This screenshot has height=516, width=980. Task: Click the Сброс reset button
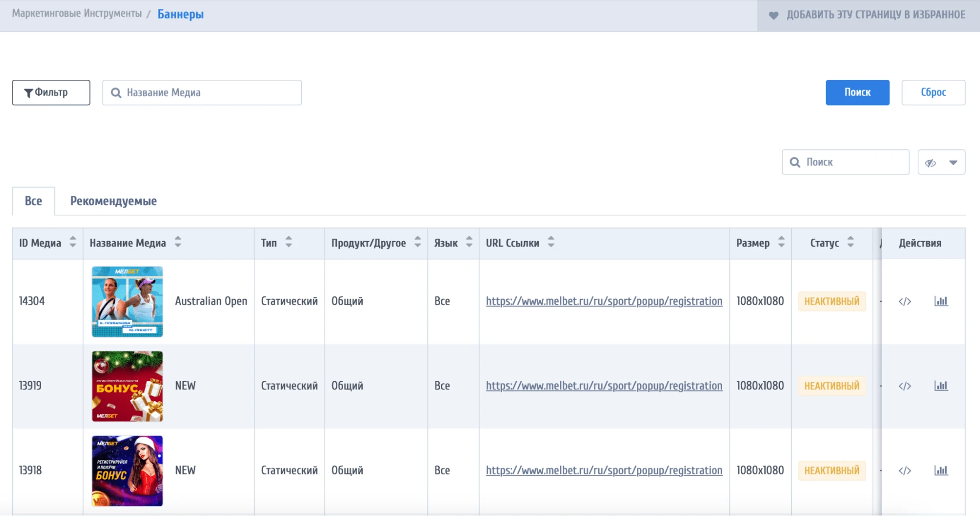933,93
